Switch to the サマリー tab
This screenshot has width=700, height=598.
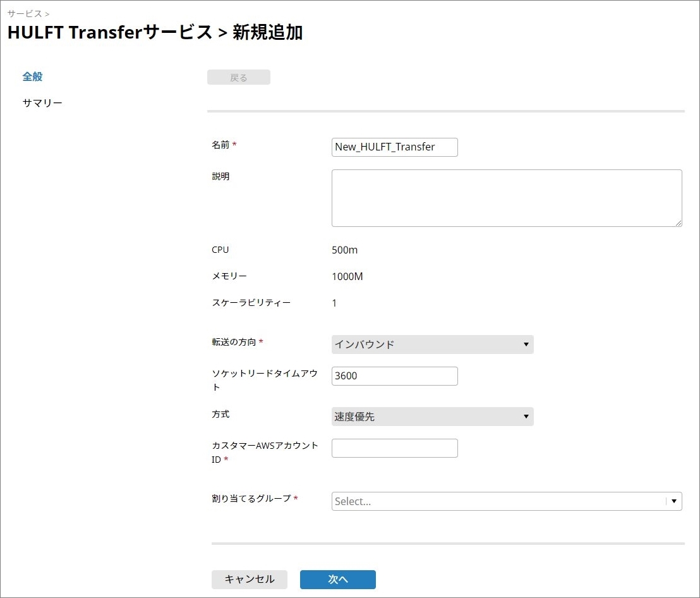pyautogui.click(x=42, y=103)
